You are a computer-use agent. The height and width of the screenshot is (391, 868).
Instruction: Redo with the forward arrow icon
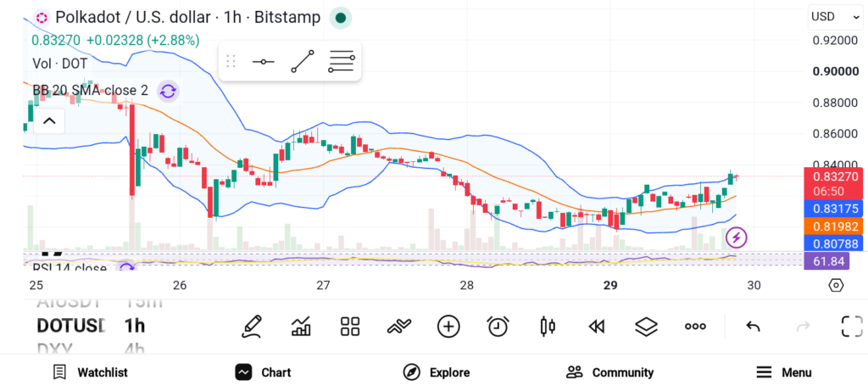point(803,327)
